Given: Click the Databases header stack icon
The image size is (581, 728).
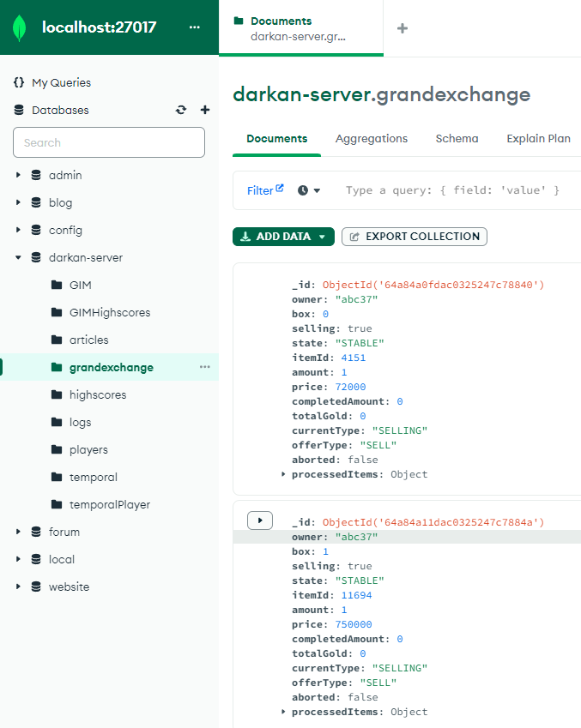Looking at the screenshot, I should [19, 110].
